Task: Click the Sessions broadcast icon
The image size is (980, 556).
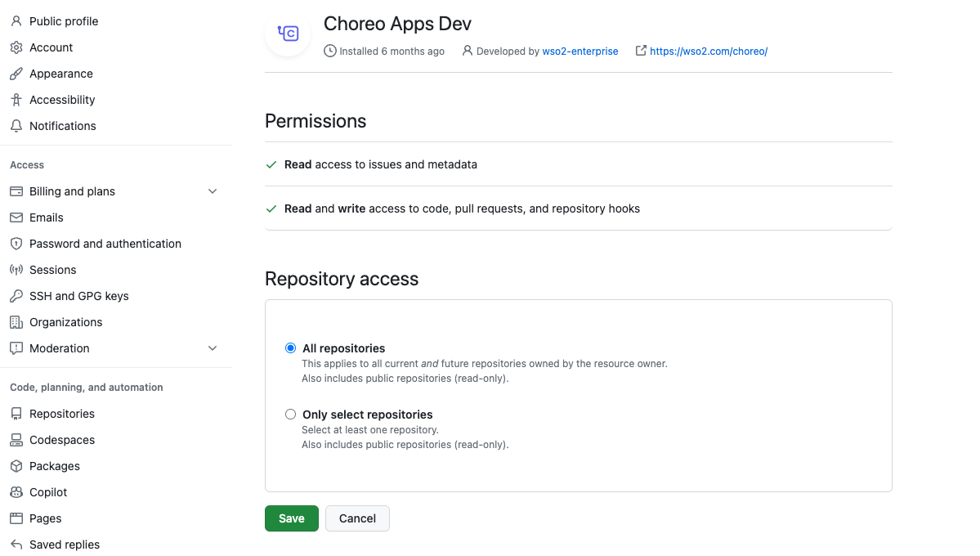Action: tap(16, 270)
